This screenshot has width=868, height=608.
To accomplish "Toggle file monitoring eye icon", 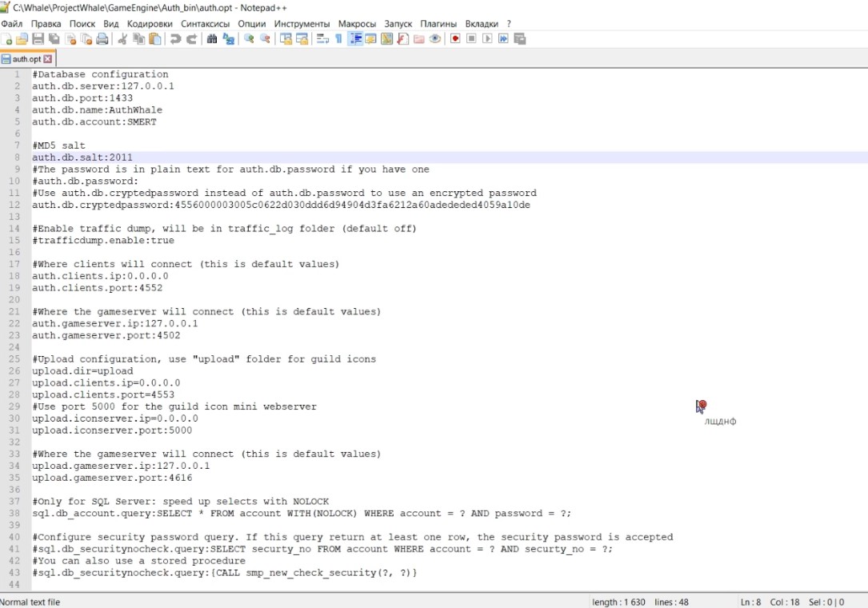I will tap(435, 38).
